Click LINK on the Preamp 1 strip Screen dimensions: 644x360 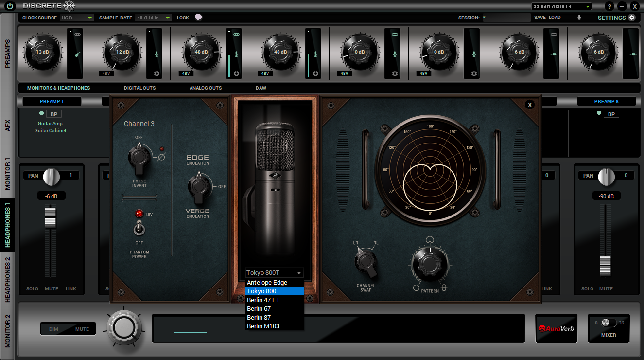71,289
